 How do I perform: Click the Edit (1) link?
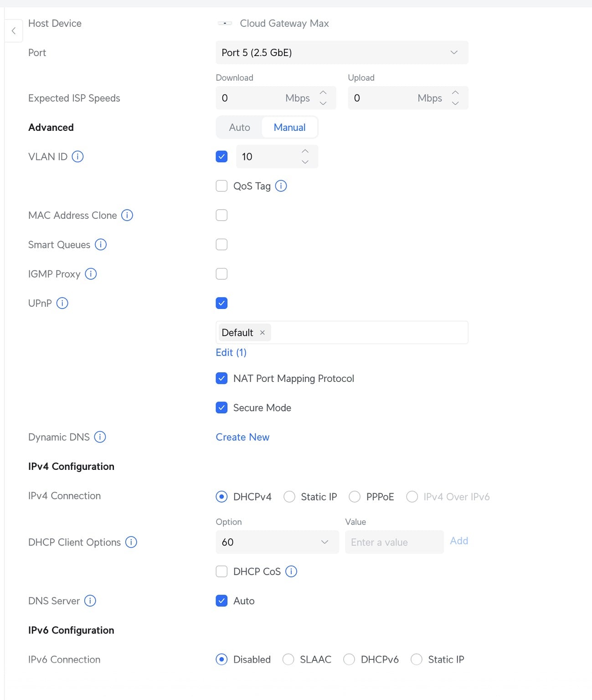(231, 352)
